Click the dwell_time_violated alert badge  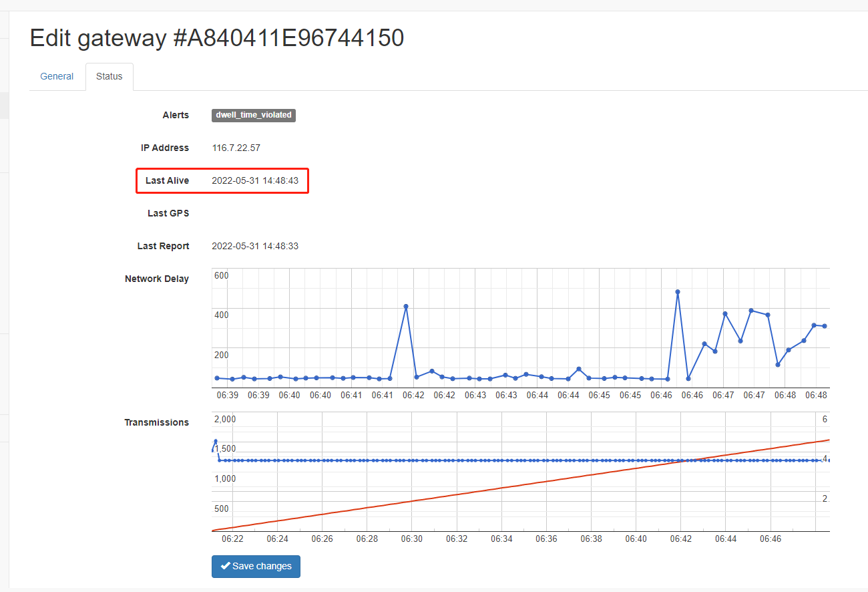pyautogui.click(x=254, y=115)
